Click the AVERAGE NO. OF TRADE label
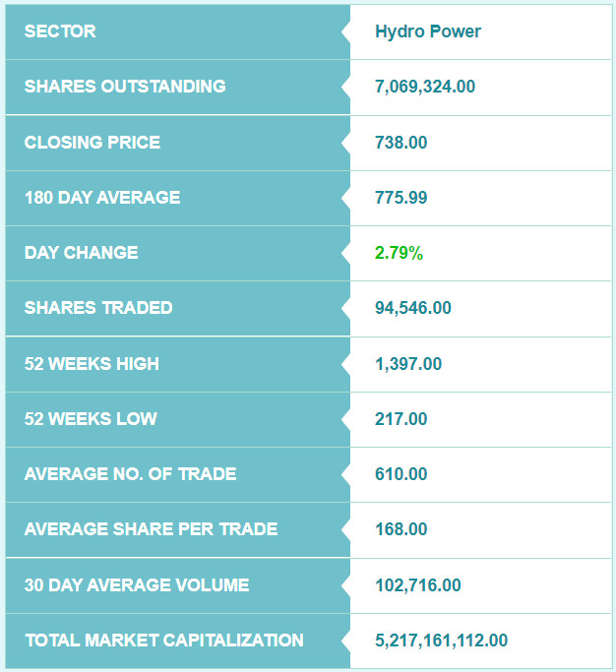Image resolution: width=616 pixels, height=672 pixels. coord(130,474)
